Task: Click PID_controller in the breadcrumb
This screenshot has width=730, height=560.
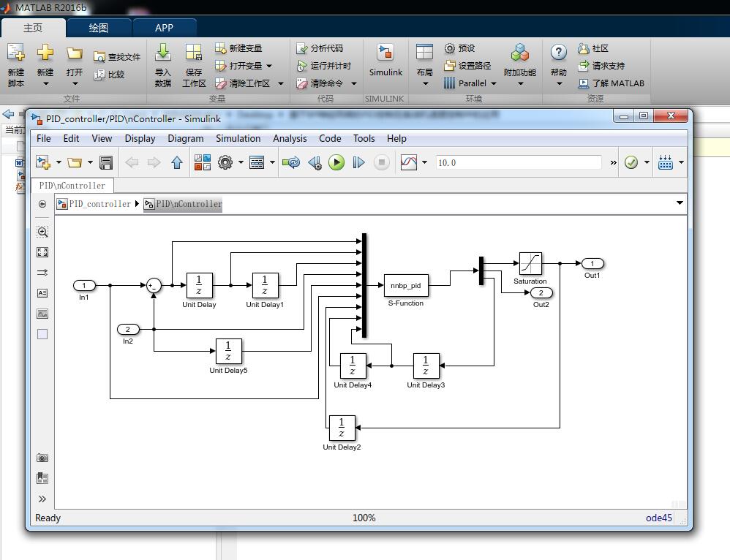Action: point(99,204)
